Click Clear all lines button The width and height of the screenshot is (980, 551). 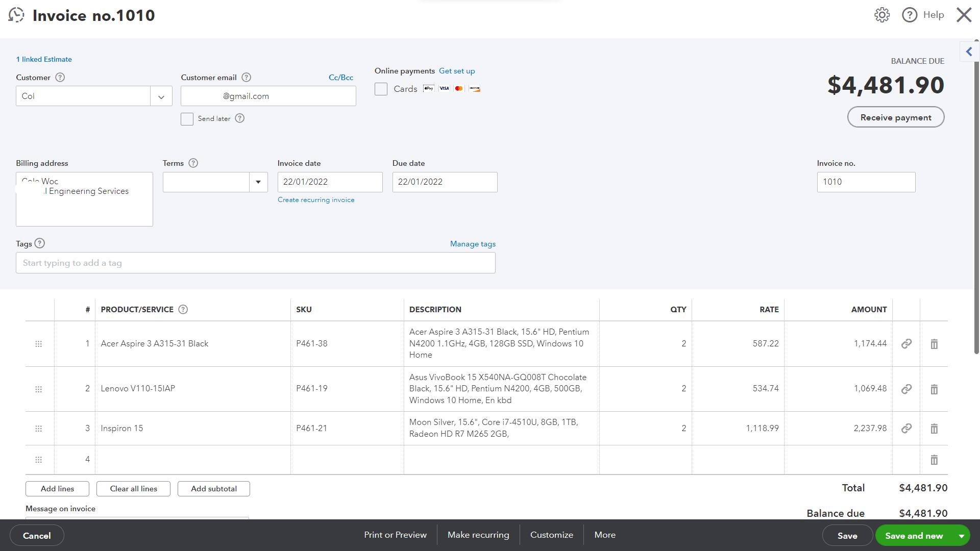click(133, 489)
